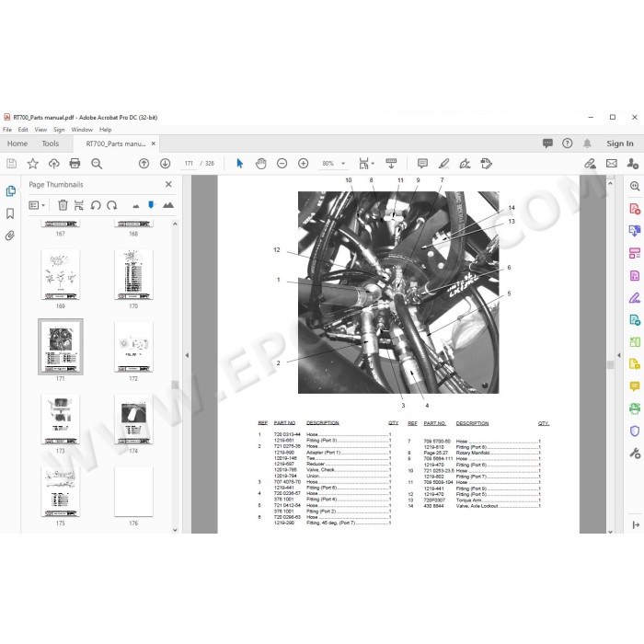Print the document
The height and width of the screenshot is (644, 644).
pos(75,164)
